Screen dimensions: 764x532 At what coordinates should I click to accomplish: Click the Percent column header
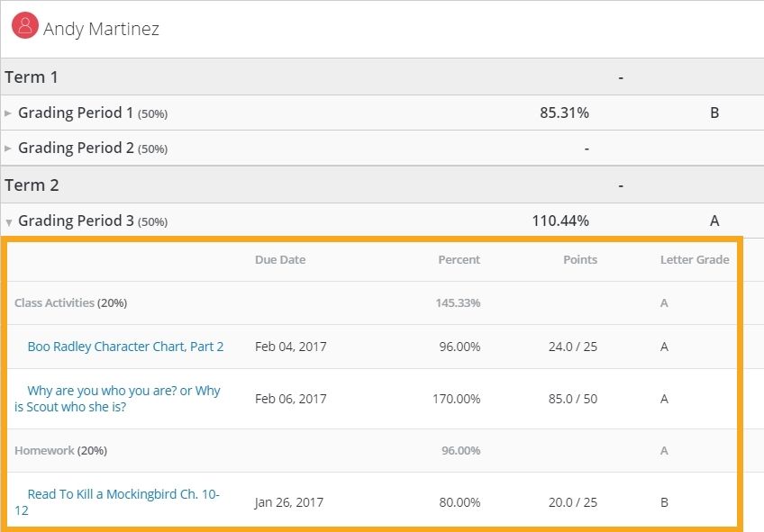(x=459, y=260)
